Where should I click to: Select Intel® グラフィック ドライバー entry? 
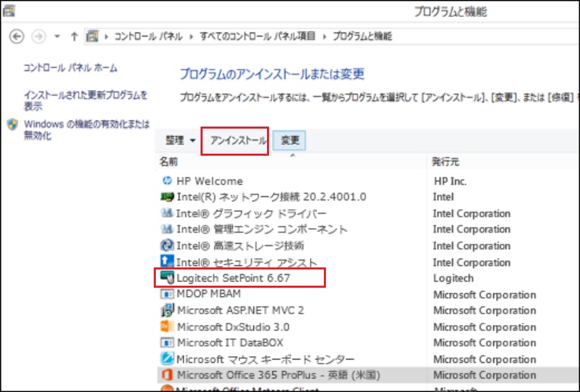pos(251,213)
